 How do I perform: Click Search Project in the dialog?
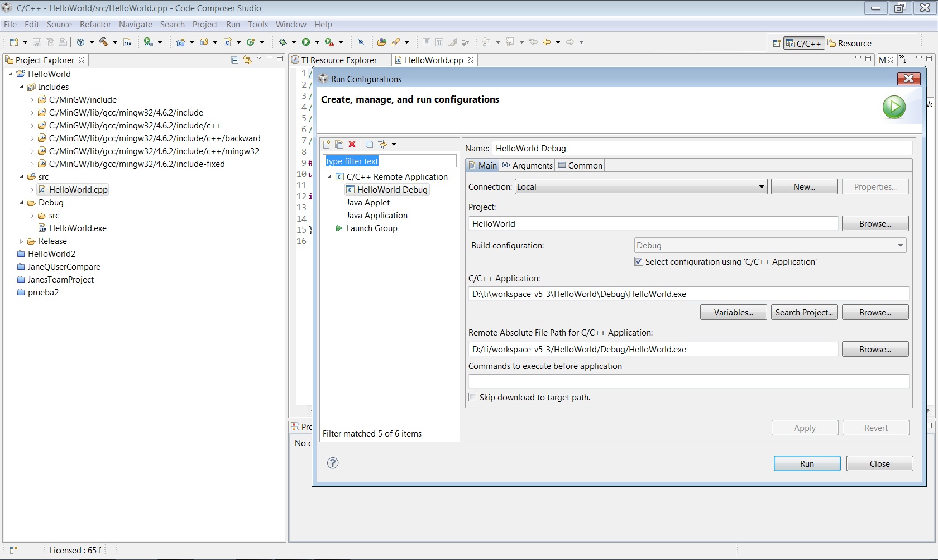point(804,312)
